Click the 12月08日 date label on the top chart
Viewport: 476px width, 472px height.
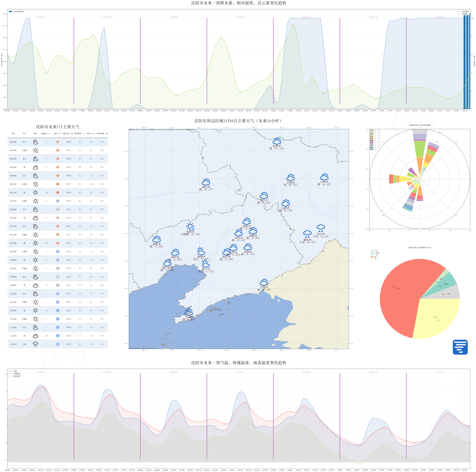(x=173, y=17)
